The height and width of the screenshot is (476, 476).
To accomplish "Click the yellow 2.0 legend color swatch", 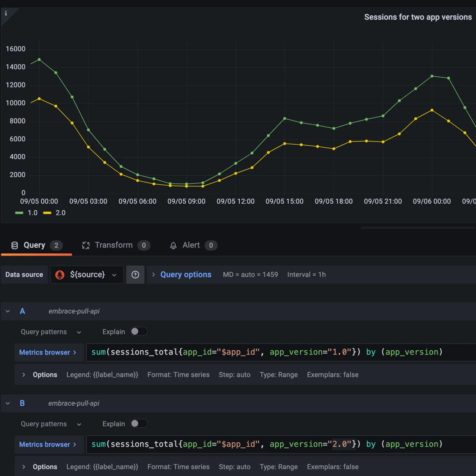I will pos(47,213).
